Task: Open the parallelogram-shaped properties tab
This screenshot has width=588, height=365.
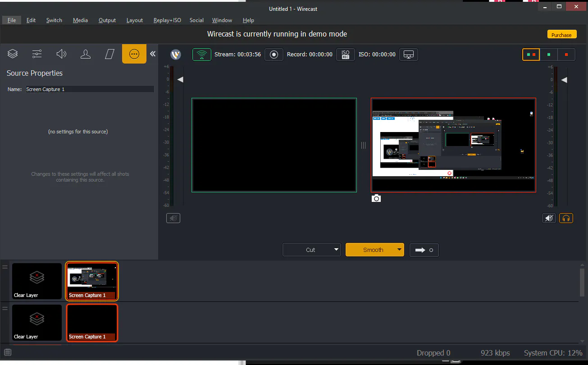Action: click(x=109, y=54)
